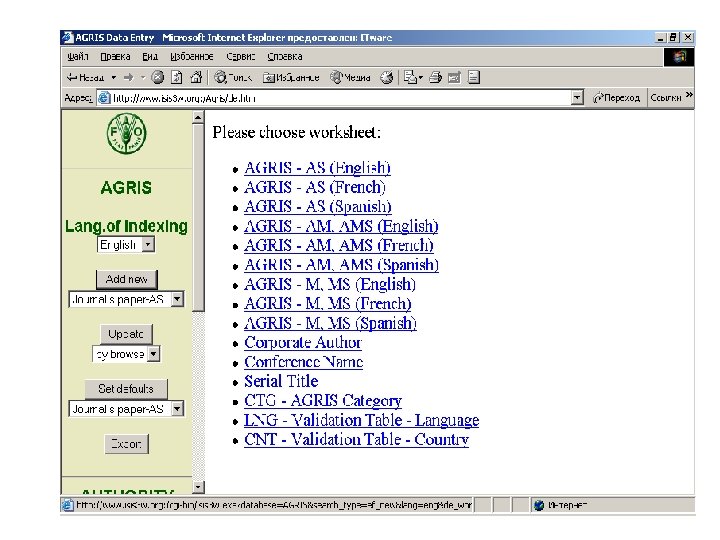Click the FAO logo in sidebar
This screenshot has height=540, width=720.
tap(126, 134)
